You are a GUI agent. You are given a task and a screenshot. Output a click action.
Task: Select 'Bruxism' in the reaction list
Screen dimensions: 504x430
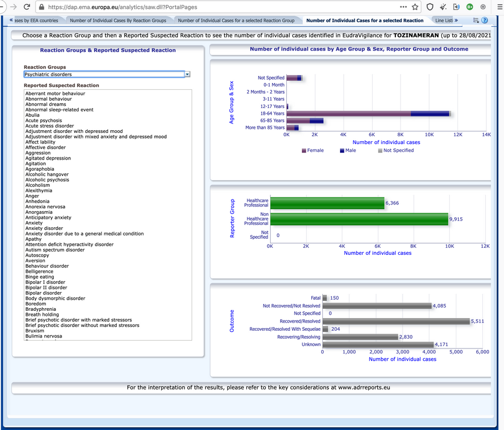click(x=35, y=331)
